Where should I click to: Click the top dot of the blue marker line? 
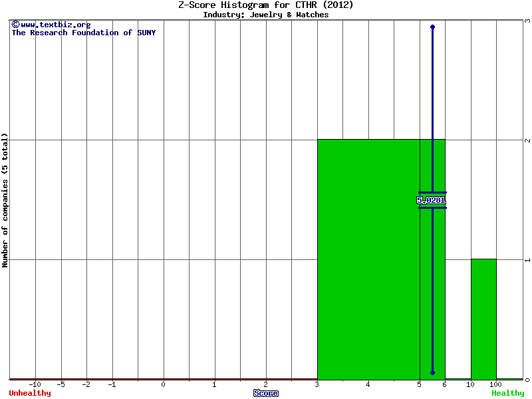pyautogui.click(x=433, y=27)
